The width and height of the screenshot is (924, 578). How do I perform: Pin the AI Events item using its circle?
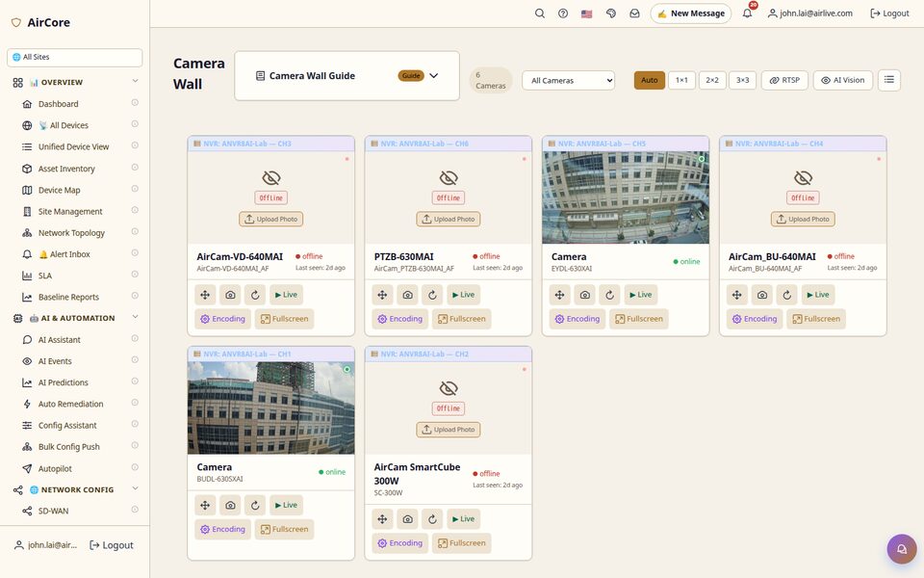[135, 359]
